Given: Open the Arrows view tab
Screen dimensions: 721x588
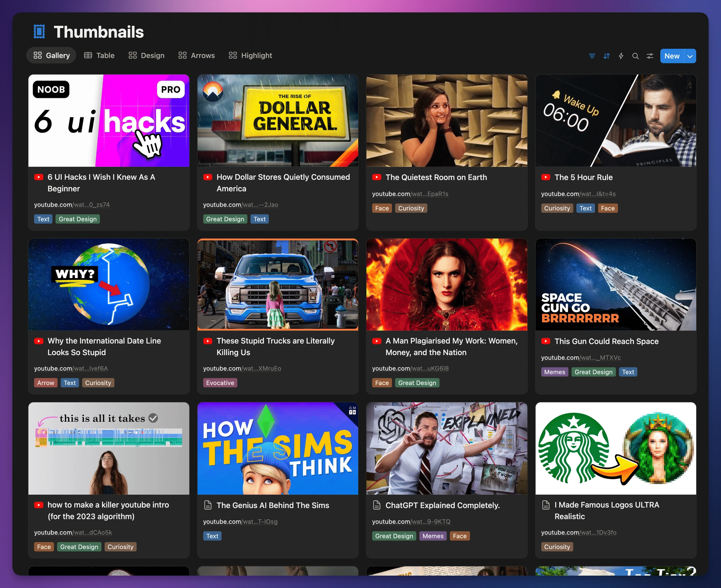Looking at the screenshot, I should click(197, 56).
